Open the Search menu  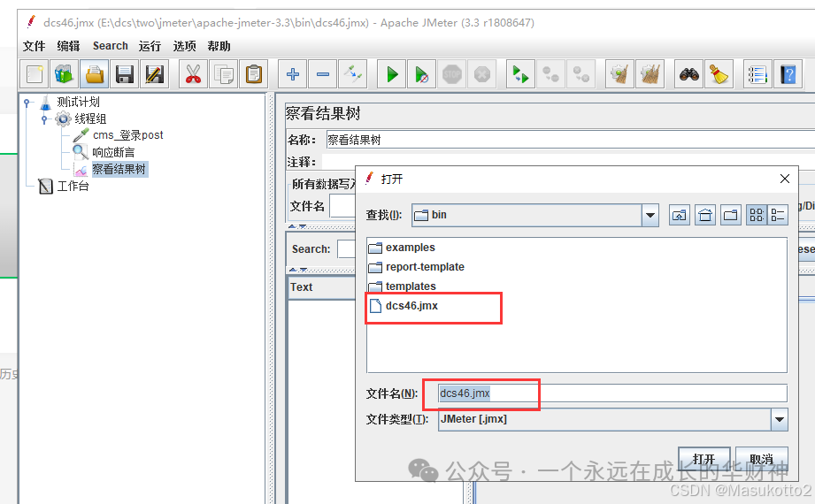[111, 46]
